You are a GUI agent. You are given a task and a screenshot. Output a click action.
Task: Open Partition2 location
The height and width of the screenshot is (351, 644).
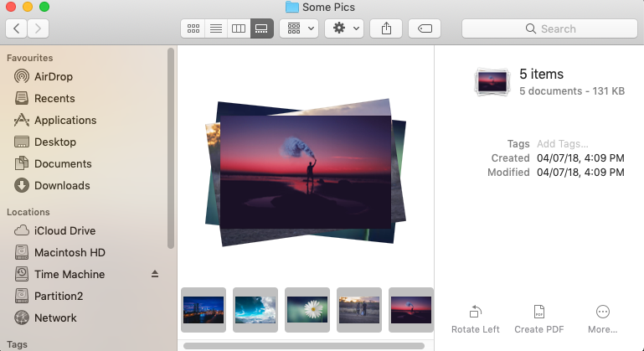59,296
